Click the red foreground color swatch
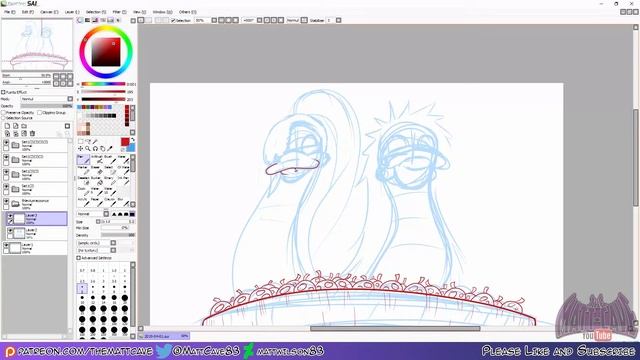640x360 pixels. click(x=125, y=142)
